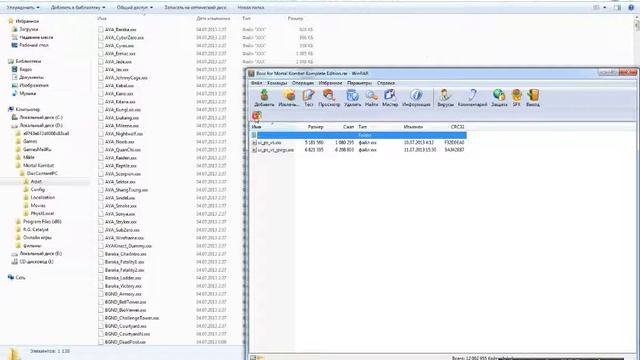
Task: Open the Localization folder in the tree
Action: [42, 198]
